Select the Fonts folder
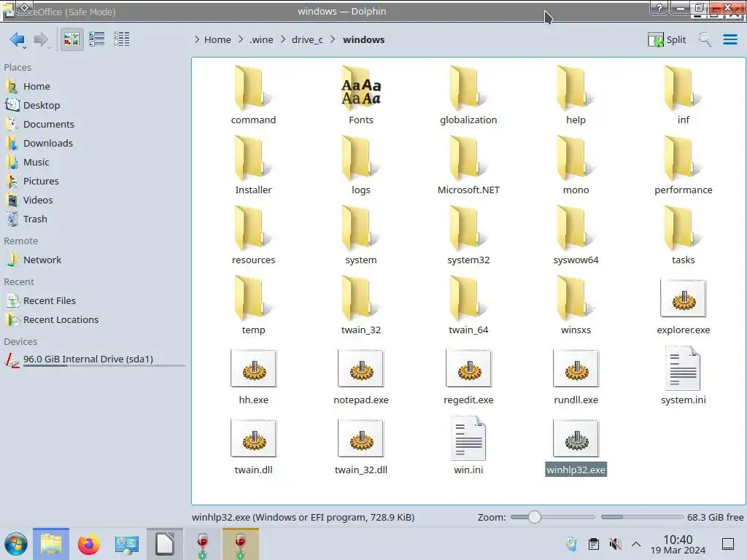The height and width of the screenshot is (560, 747). coord(360,96)
